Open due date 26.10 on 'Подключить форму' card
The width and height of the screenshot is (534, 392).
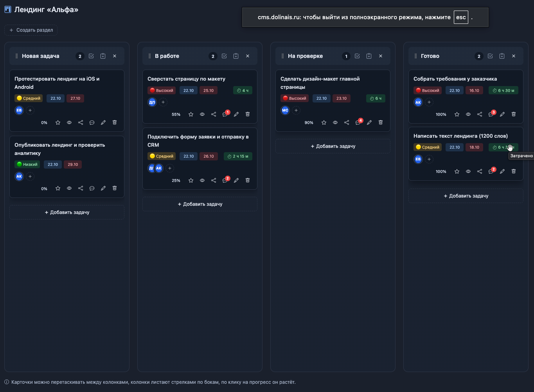[209, 156]
